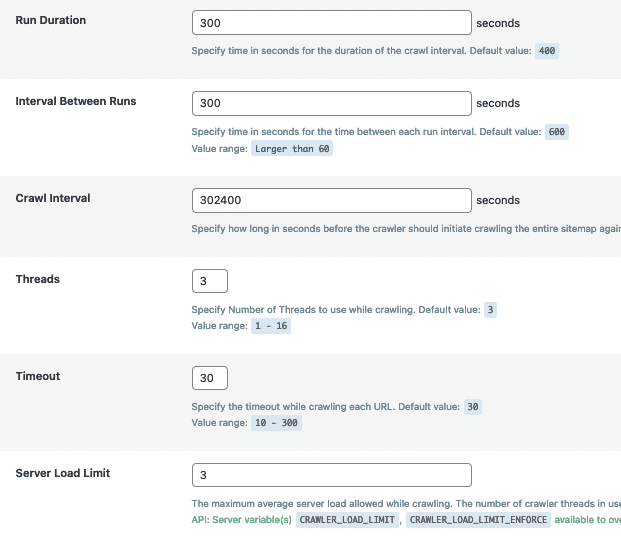Click the default value 400 tag
The width and height of the screenshot is (621, 537).
tap(547, 51)
